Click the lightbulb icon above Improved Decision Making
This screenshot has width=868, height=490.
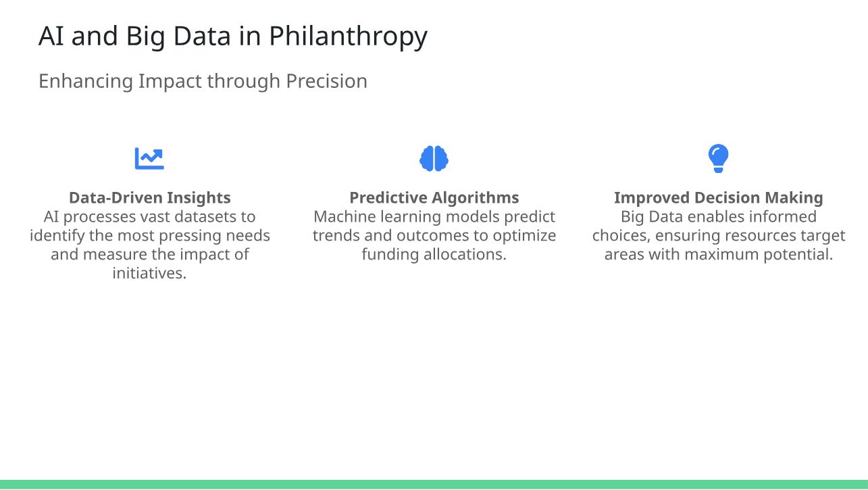[718, 158]
